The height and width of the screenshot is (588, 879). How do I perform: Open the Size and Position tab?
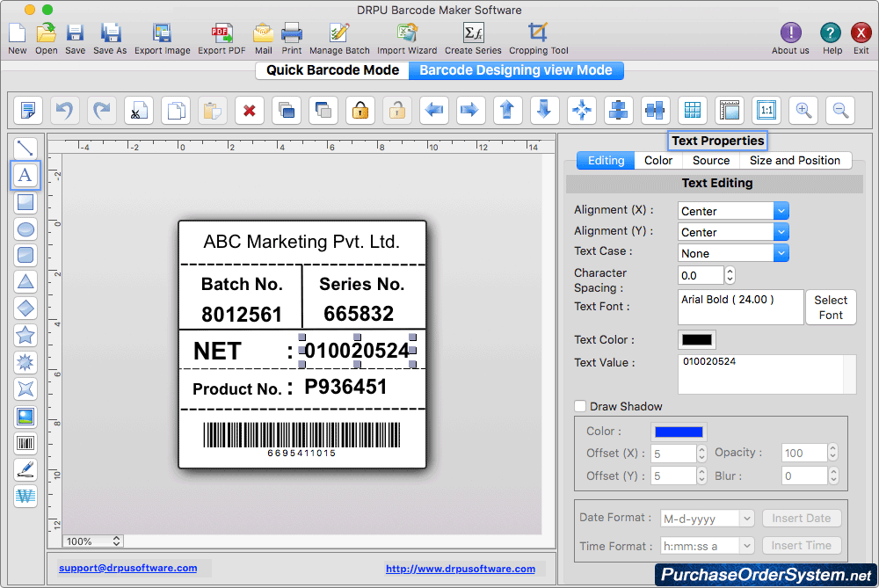tap(795, 160)
